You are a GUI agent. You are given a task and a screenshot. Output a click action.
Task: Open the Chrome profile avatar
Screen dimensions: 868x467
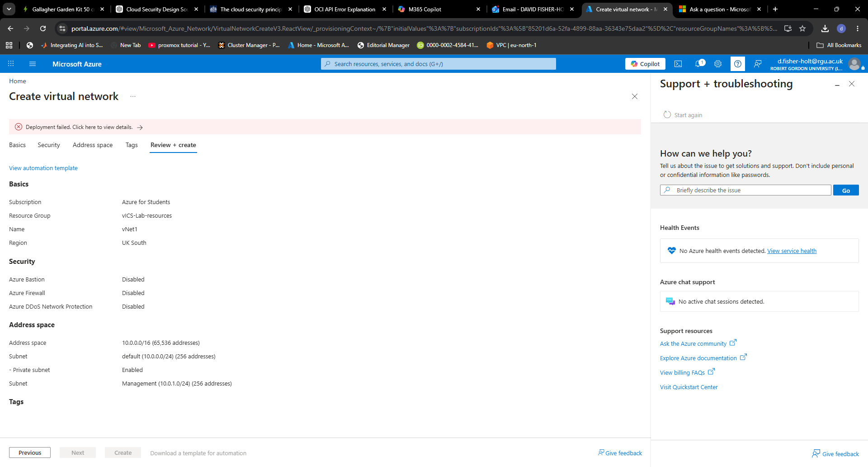pos(841,29)
